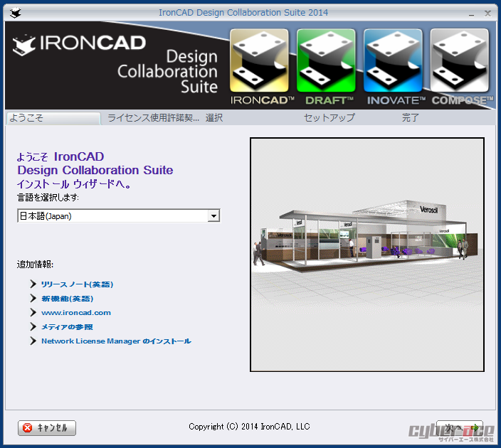
Task: Click the 日本語(Japan) language combo box
Action: (x=119, y=216)
